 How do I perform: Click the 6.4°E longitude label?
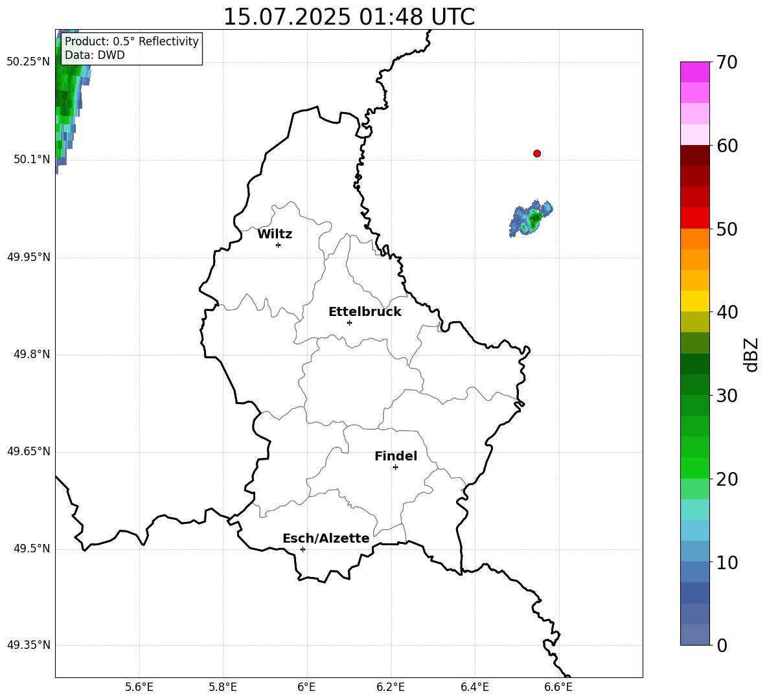tap(474, 688)
